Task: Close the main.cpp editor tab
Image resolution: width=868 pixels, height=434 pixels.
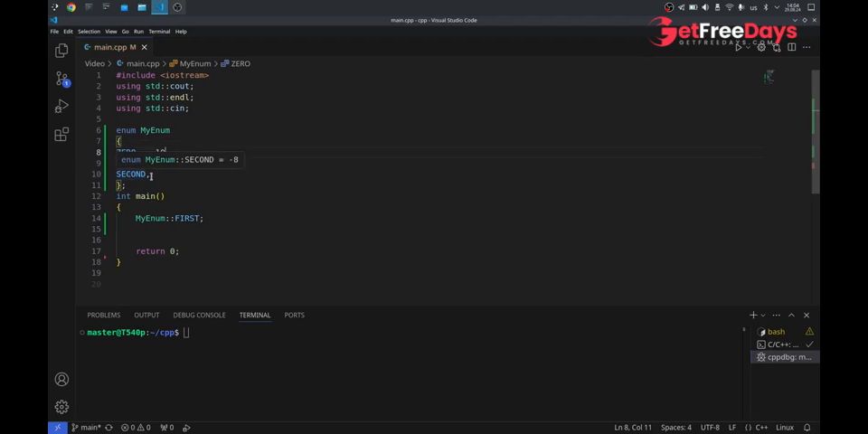Action: pos(144,47)
